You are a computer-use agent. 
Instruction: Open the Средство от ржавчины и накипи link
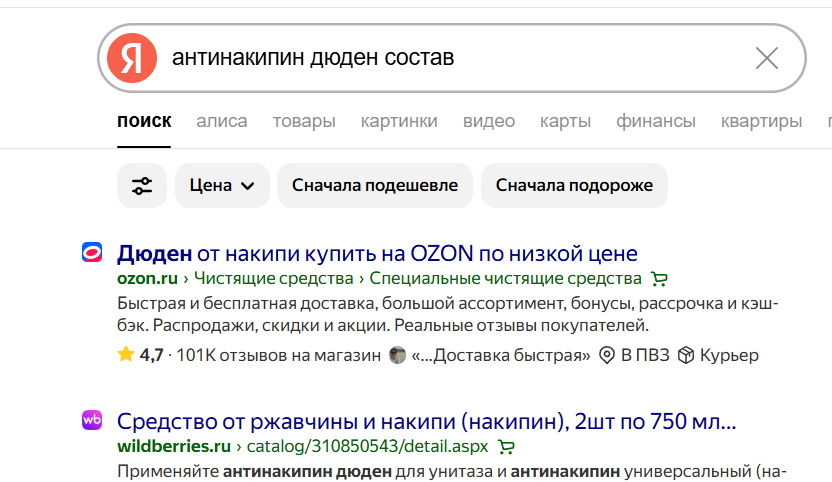[x=426, y=421]
